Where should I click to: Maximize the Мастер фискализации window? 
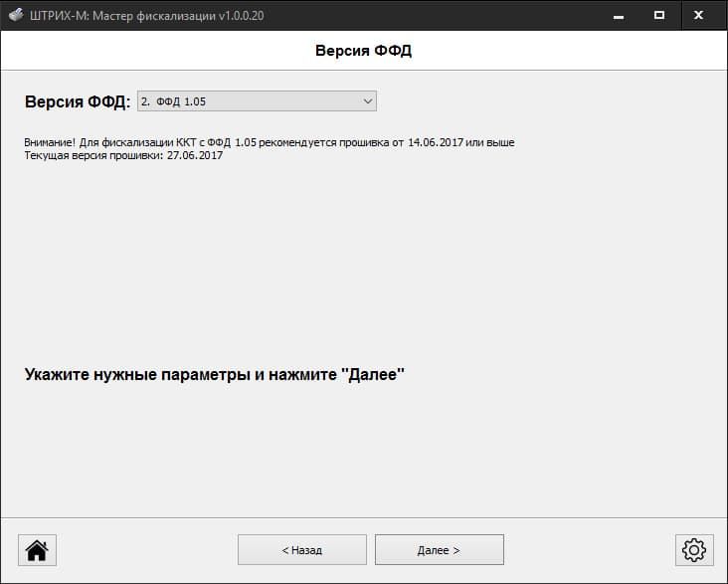tap(658, 16)
